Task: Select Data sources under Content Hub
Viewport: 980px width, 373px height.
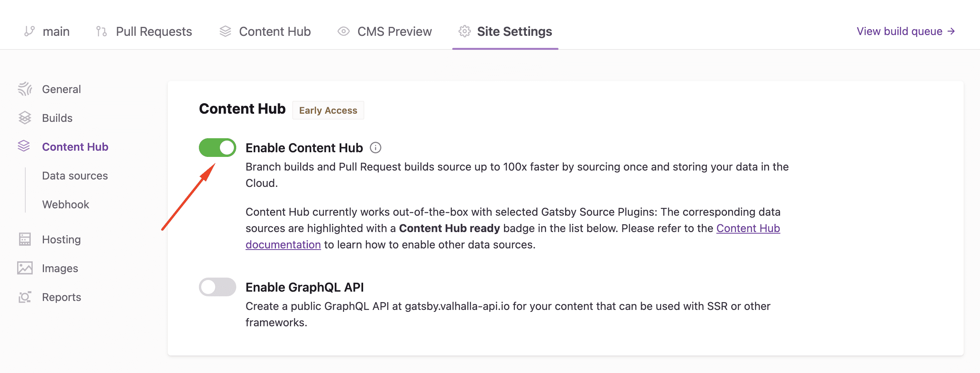Action: [75, 176]
